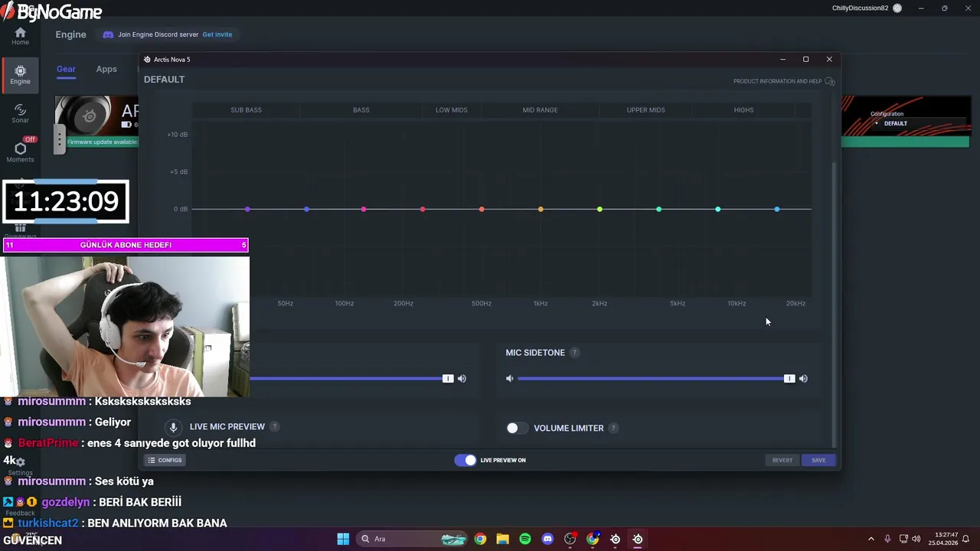Click the Live Mic Preview microphone button

click(x=173, y=428)
